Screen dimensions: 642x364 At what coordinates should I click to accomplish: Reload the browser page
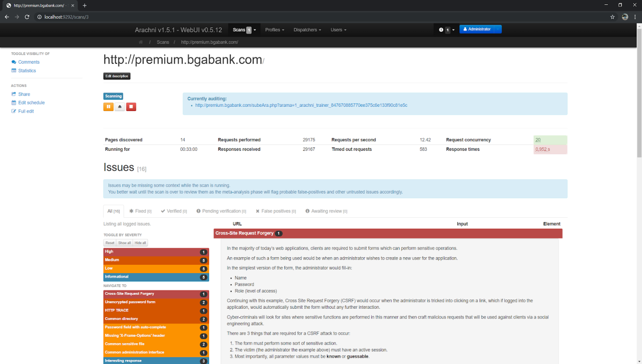[27, 17]
